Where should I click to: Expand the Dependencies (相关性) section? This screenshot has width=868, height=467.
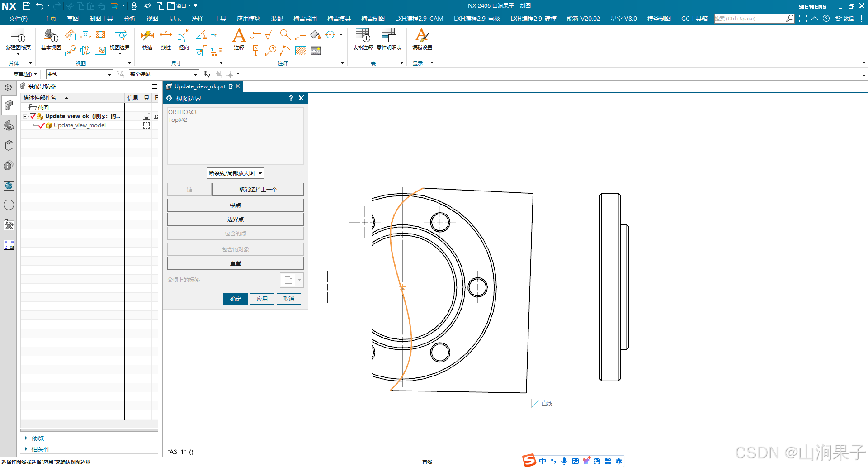tap(41, 449)
